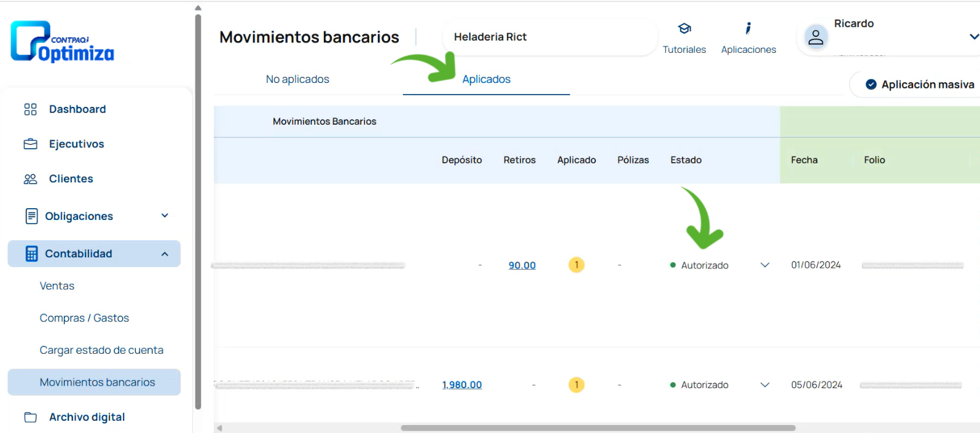This screenshot has height=433, width=980.
Task: Click the Ricardo user avatar icon
Action: click(815, 37)
